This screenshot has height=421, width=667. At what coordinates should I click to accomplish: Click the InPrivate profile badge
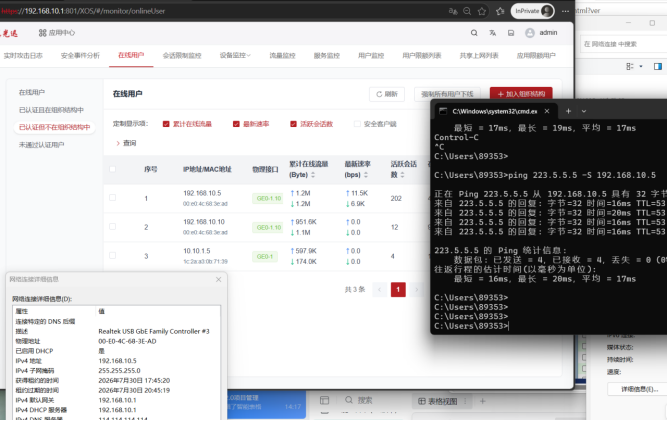533,11
